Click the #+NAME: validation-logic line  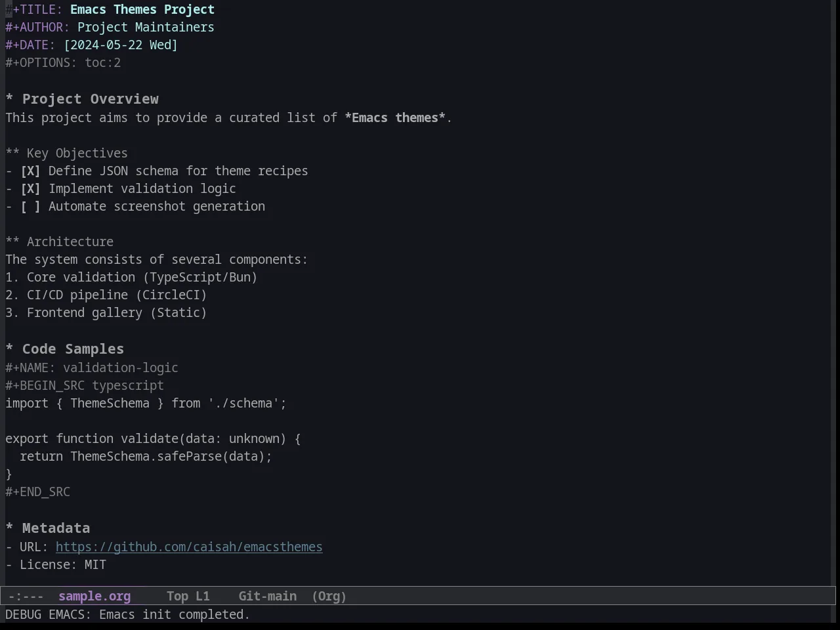(x=92, y=368)
